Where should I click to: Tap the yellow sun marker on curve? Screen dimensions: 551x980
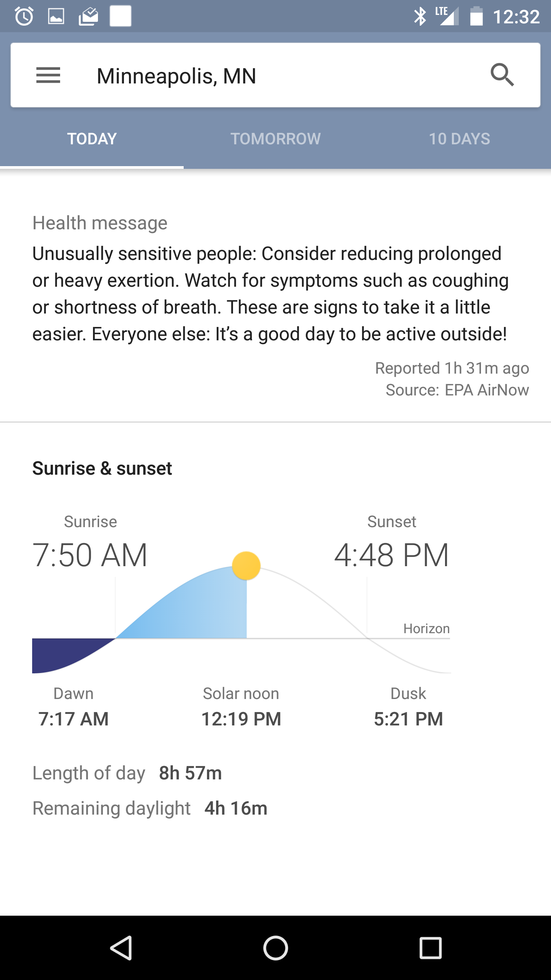coord(246,566)
